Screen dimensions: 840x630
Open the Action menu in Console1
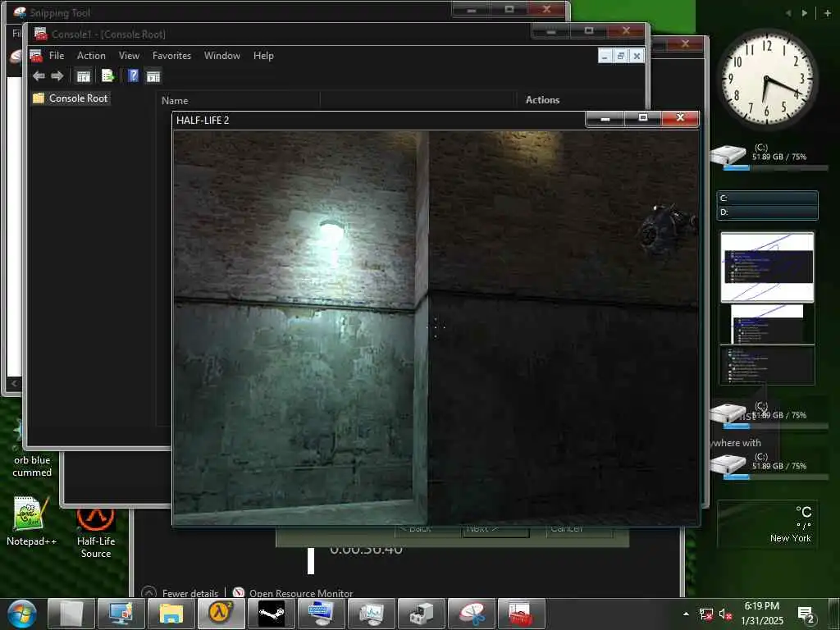point(91,56)
